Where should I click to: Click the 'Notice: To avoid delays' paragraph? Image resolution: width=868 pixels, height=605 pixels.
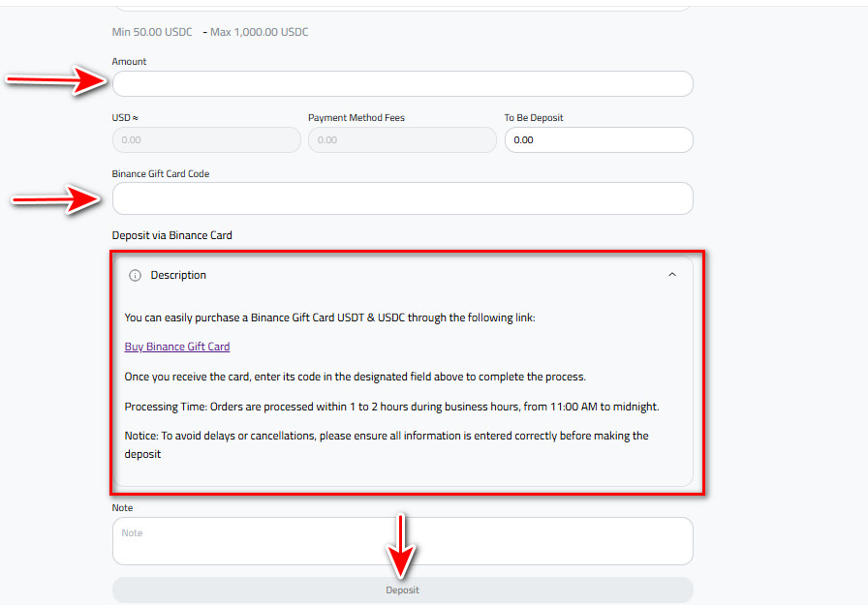387,444
